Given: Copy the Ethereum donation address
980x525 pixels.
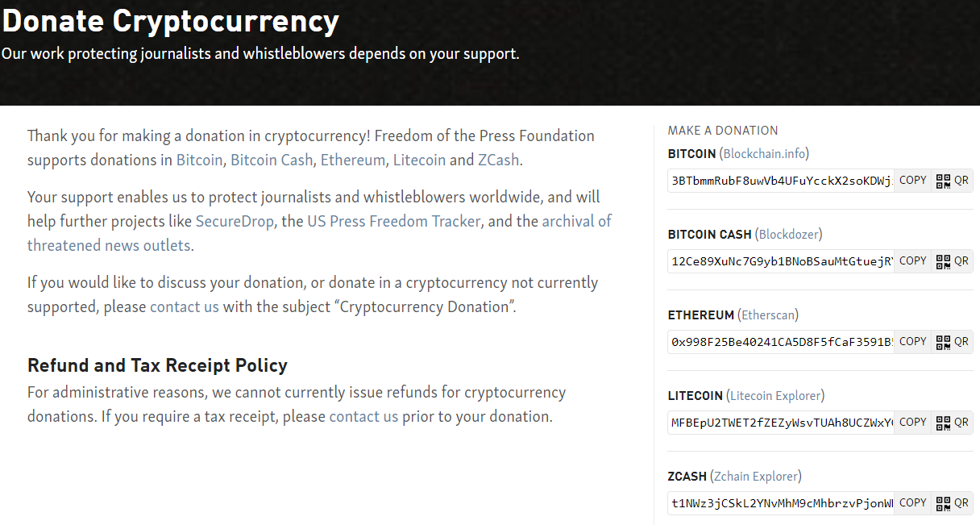Looking at the screenshot, I should click(912, 342).
